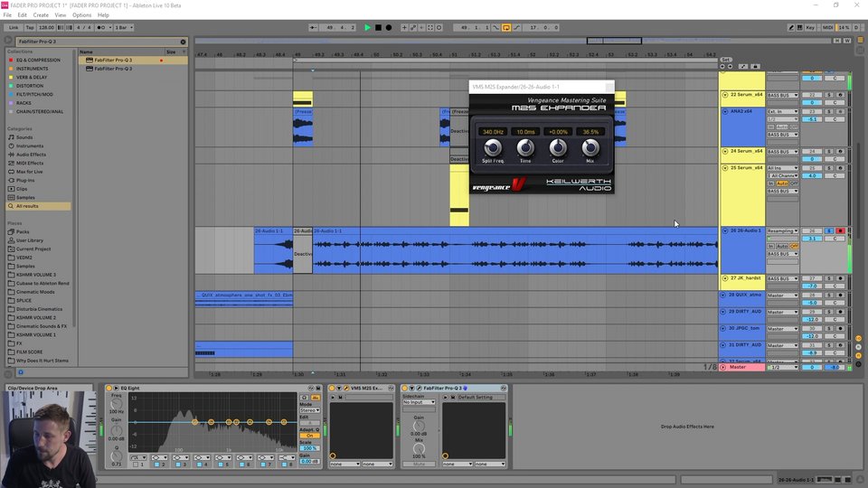Click the Stop button in transport
868x488 pixels.
point(378,27)
